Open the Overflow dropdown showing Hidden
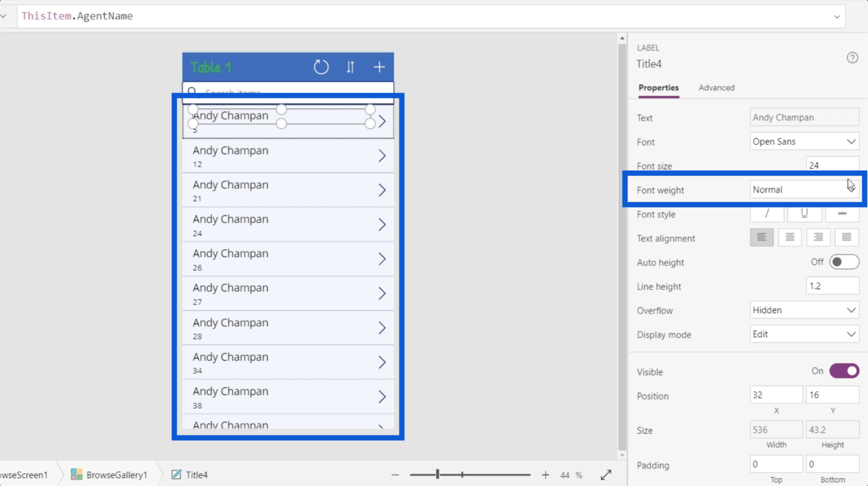The image size is (868, 486). [x=804, y=310]
